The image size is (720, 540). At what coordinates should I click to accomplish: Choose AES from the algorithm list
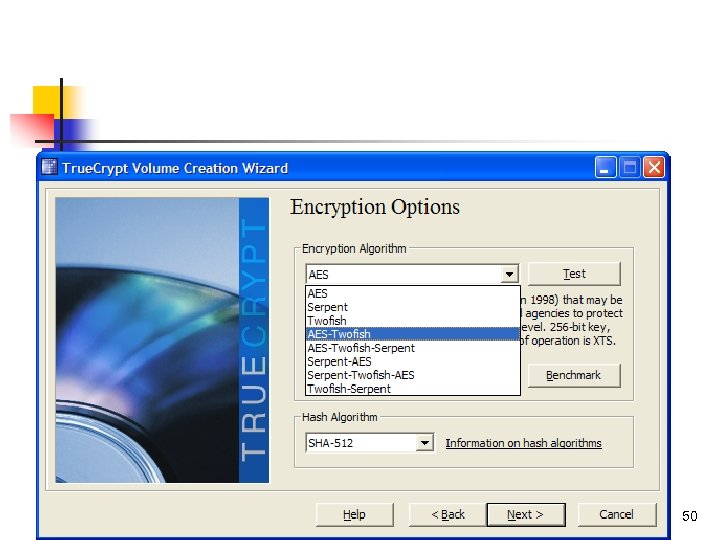[413, 293]
